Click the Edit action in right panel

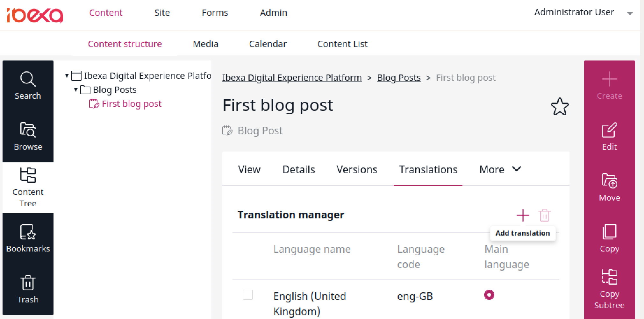[609, 137]
